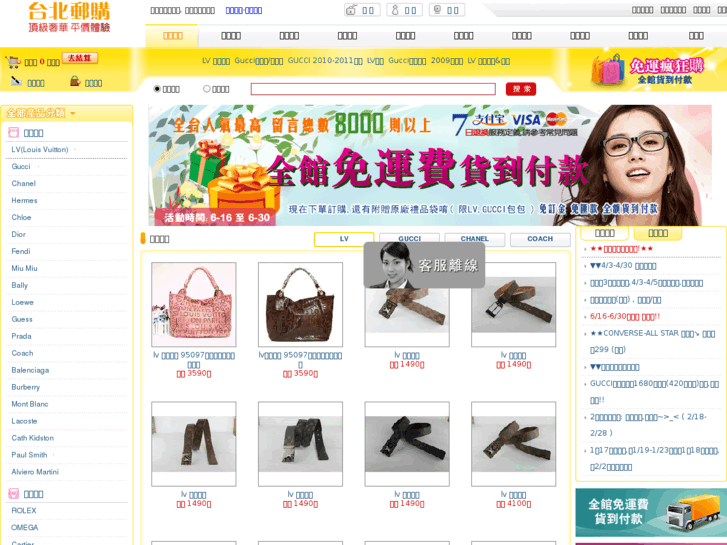This screenshot has width=727, height=545.
Task: Click the top bar padlock icon button
Action: pyautogui.click(x=362, y=10)
